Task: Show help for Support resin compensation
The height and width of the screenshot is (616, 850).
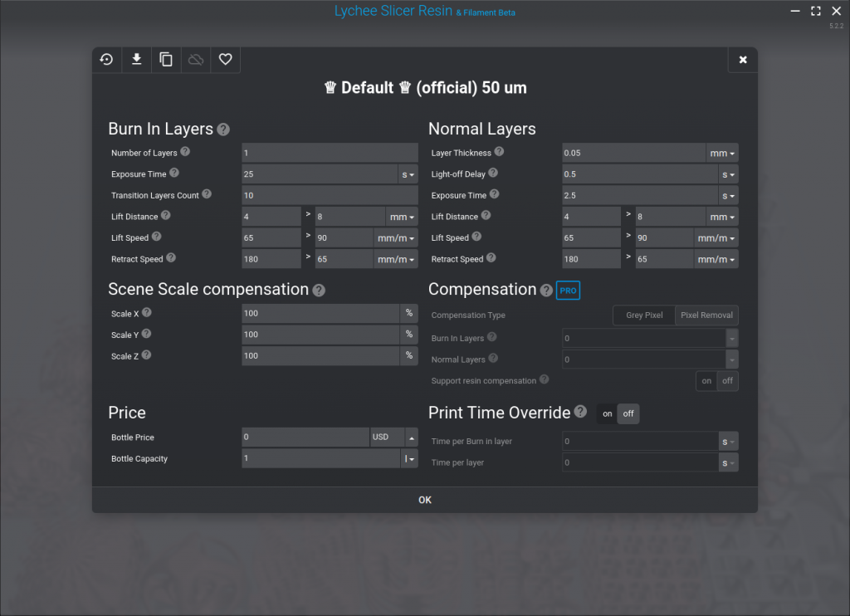Action: pyautogui.click(x=545, y=379)
